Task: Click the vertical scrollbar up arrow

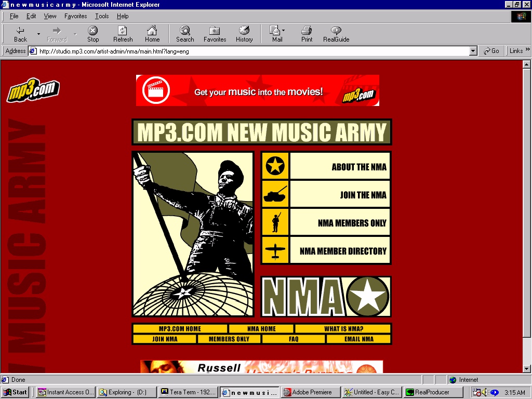Action: point(526,64)
